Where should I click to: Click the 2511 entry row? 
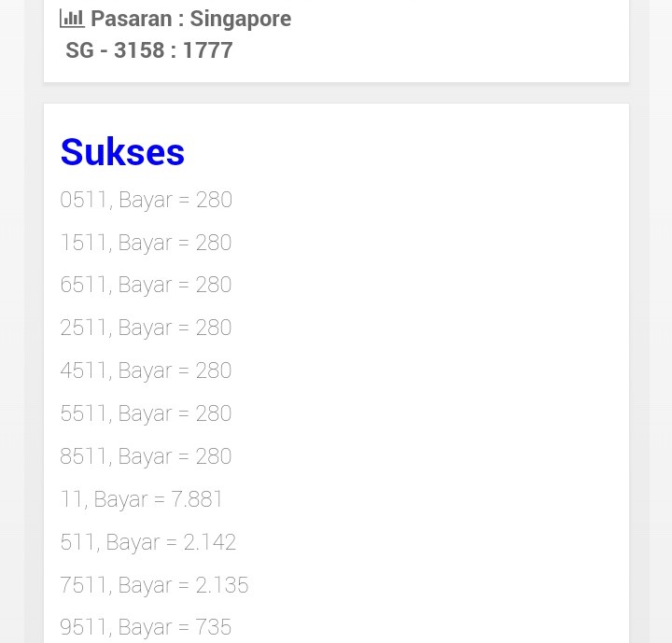146,328
